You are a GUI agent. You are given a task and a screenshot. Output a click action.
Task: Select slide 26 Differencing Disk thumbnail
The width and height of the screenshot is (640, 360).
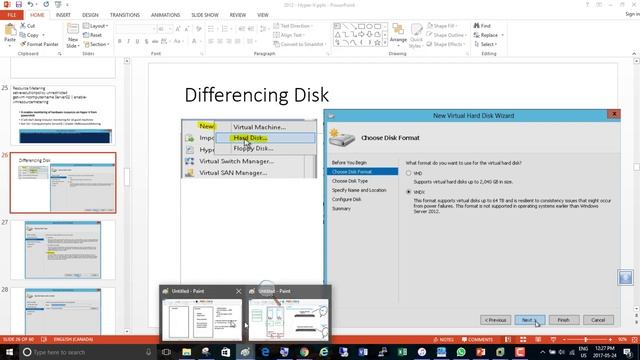click(x=63, y=182)
